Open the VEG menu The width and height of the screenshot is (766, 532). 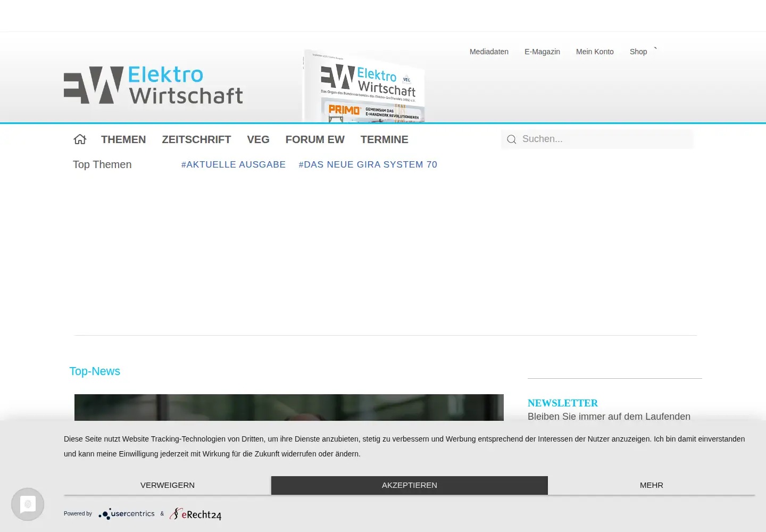[258, 139]
